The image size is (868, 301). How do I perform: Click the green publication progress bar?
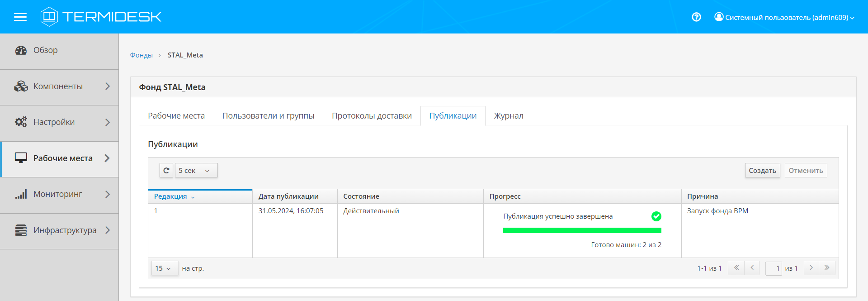click(x=582, y=230)
